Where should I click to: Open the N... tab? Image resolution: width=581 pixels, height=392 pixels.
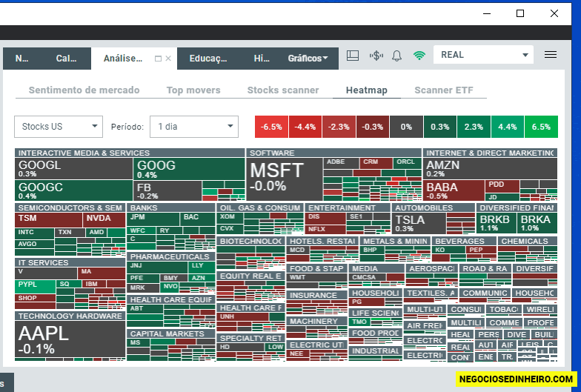point(22,58)
